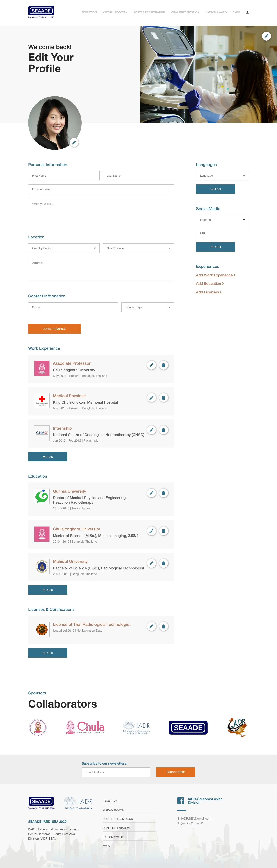Edit the Associate Professor work entry
This screenshot has height=868, width=277.
[151, 365]
